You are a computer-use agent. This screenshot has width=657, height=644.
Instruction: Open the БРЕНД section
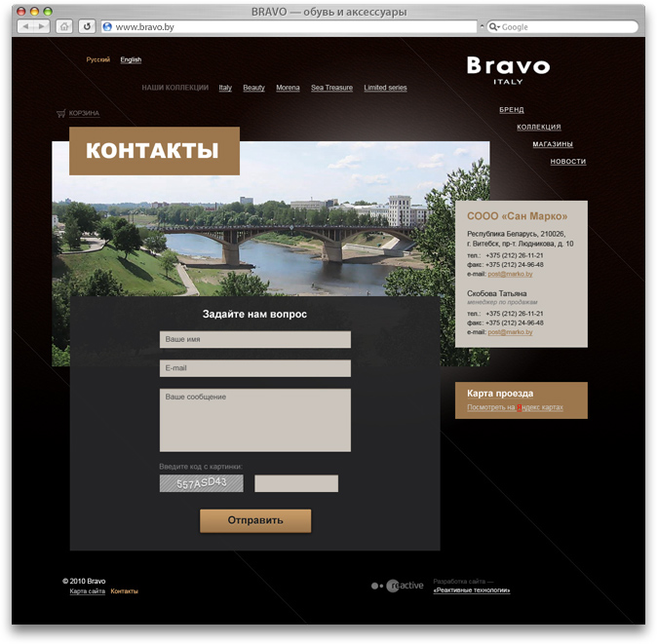(512, 110)
